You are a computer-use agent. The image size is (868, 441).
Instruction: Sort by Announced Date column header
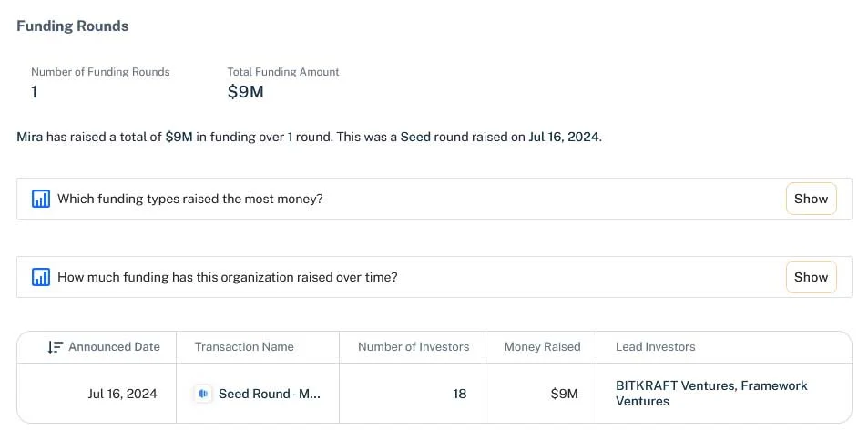(x=114, y=347)
